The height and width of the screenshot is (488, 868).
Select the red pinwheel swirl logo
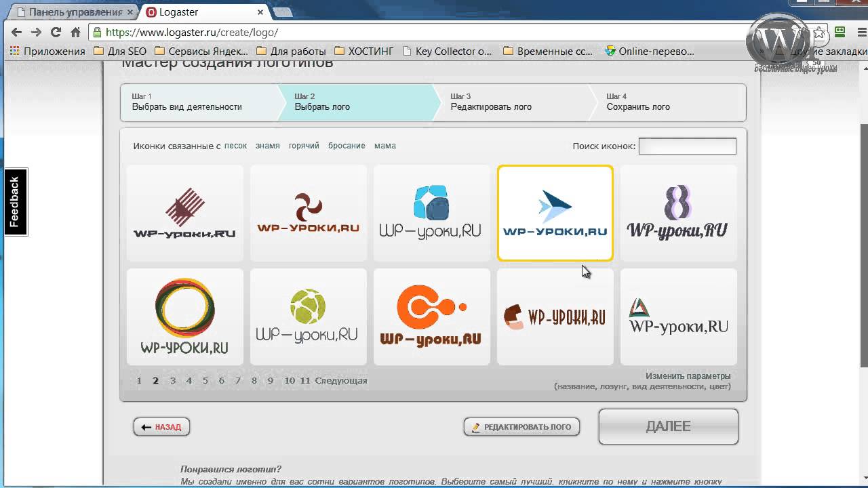pos(308,213)
